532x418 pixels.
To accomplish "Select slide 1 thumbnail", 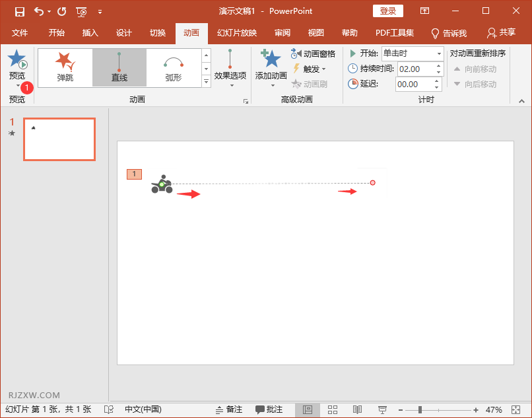I will pyautogui.click(x=59, y=139).
